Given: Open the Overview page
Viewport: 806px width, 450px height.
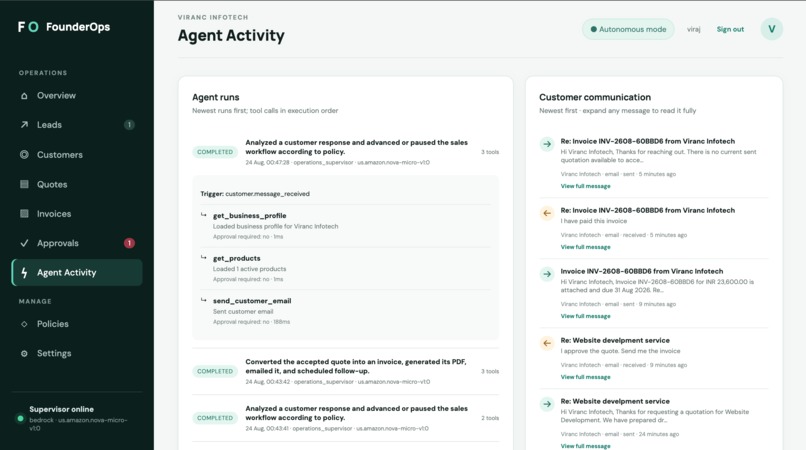Looking at the screenshot, I should click(x=77, y=96).
